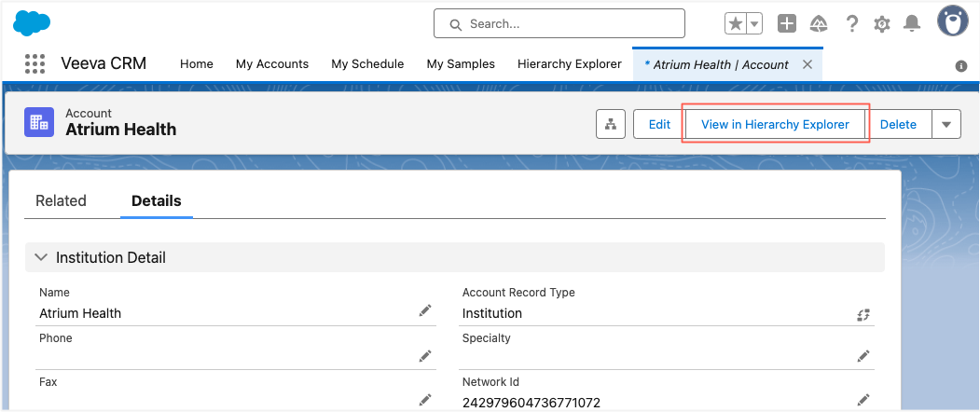Switch to the Related tab
The width and height of the screenshot is (980, 412).
(x=61, y=200)
